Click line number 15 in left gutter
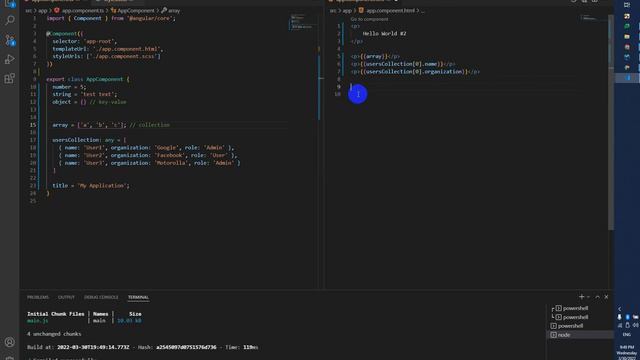 coord(33,125)
